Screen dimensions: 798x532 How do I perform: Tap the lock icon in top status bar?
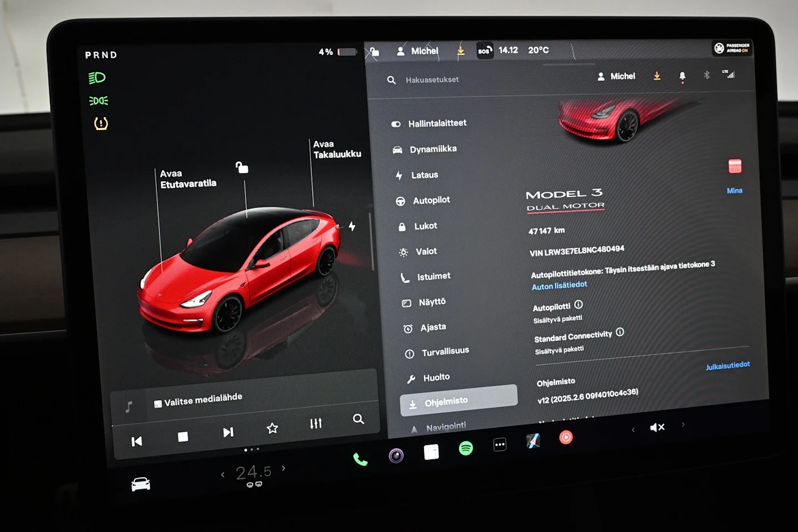tap(375, 52)
